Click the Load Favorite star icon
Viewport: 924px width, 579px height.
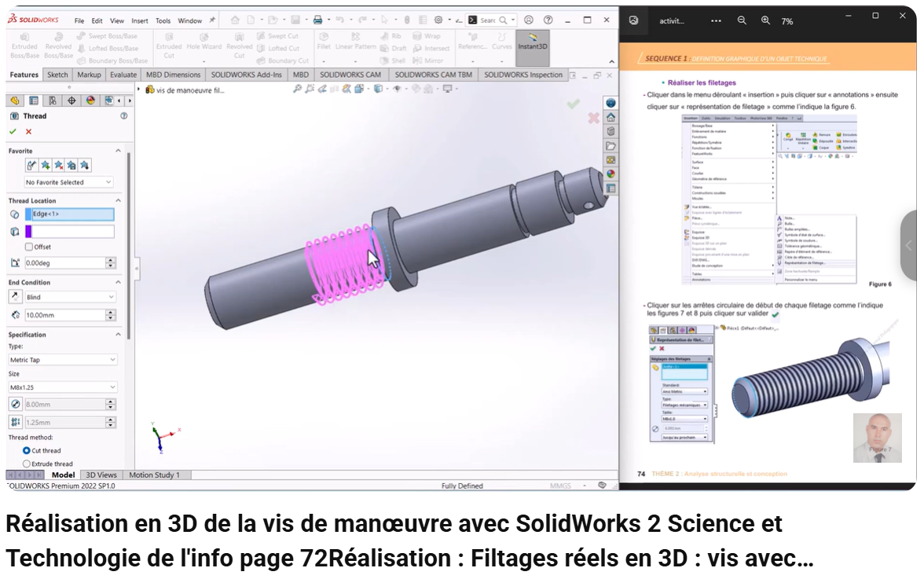[84, 166]
